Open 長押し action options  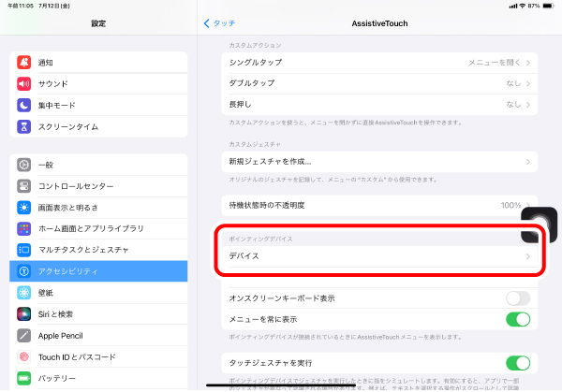pyautogui.click(x=381, y=105)
